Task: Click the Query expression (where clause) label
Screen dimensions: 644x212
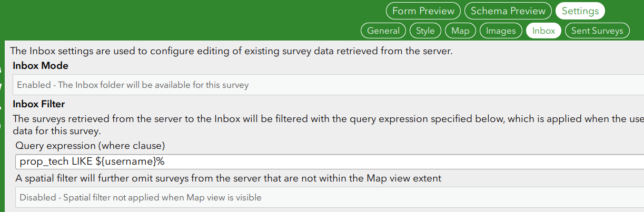Action: pyautogui.click(x=91, y=145)
